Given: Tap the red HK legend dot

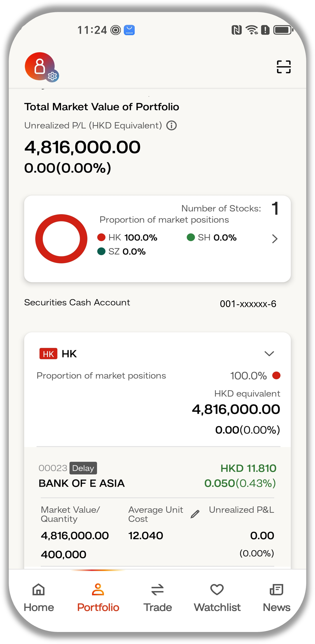Looking at the screenshot, I should coord(101,237).
